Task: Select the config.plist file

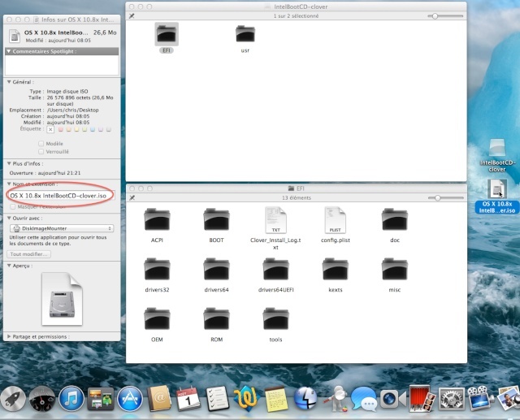Action: [x=335, y=220]
